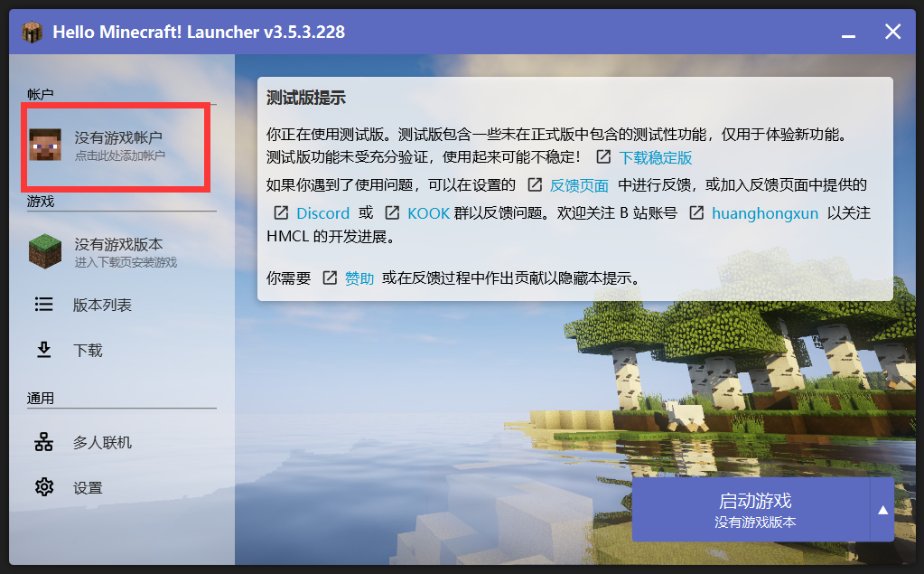Click the external link icon beside Discord

[x=283, y=212]
